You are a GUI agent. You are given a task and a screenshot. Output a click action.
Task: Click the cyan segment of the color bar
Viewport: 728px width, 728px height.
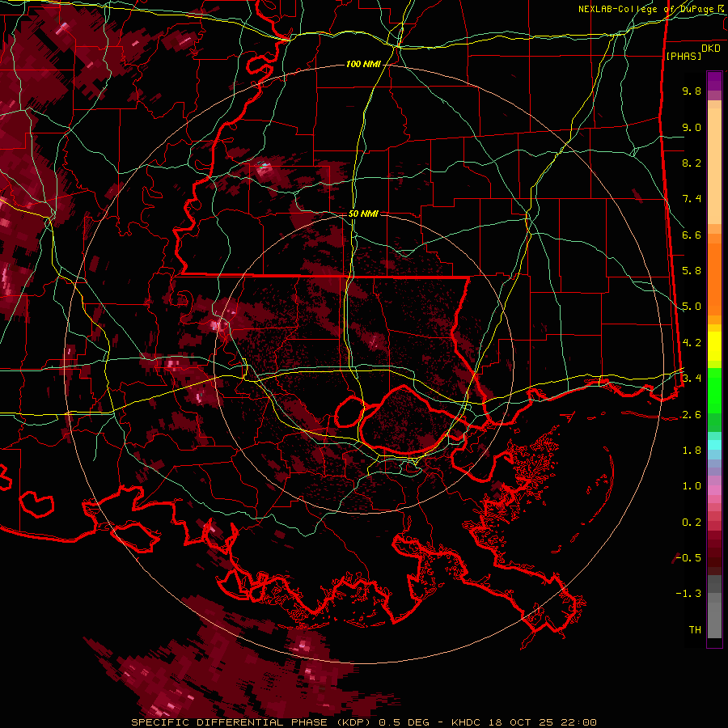point(714,445)
